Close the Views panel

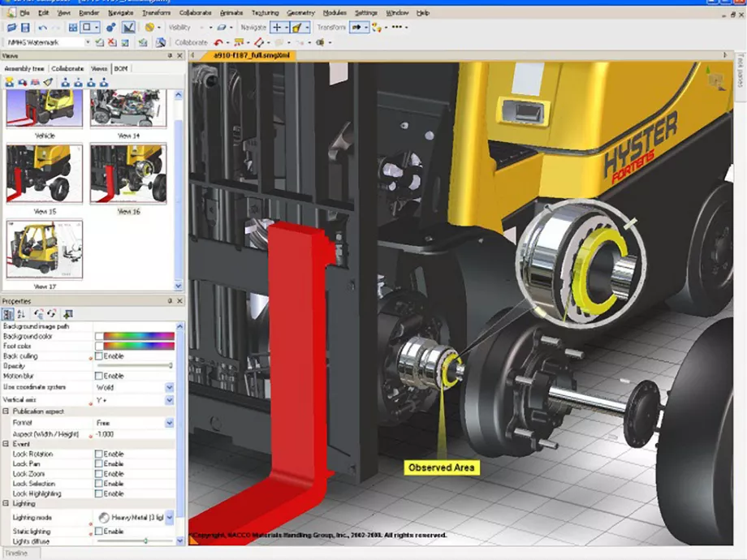(x=179, y=56)
